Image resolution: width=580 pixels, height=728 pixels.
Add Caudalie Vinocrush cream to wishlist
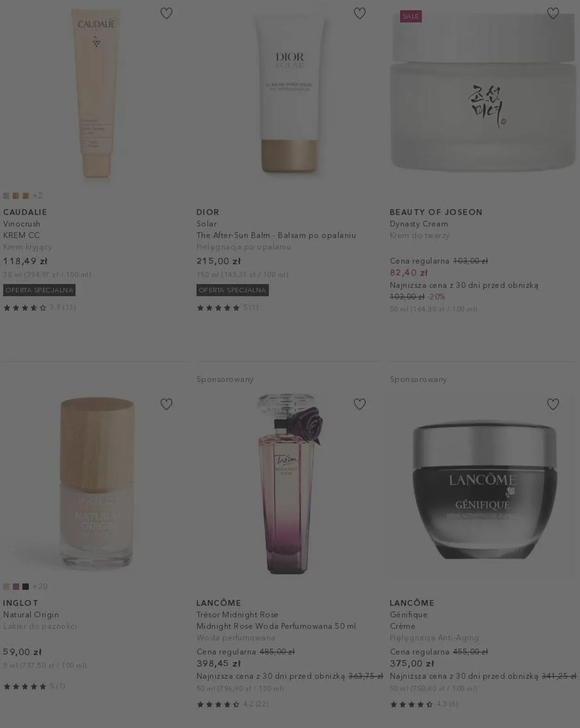[166, 13]
